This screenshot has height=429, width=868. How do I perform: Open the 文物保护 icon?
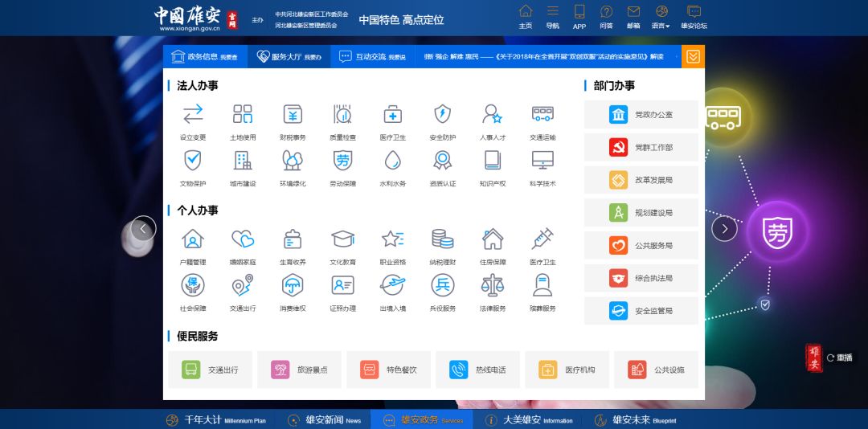[x=193, y=160]
